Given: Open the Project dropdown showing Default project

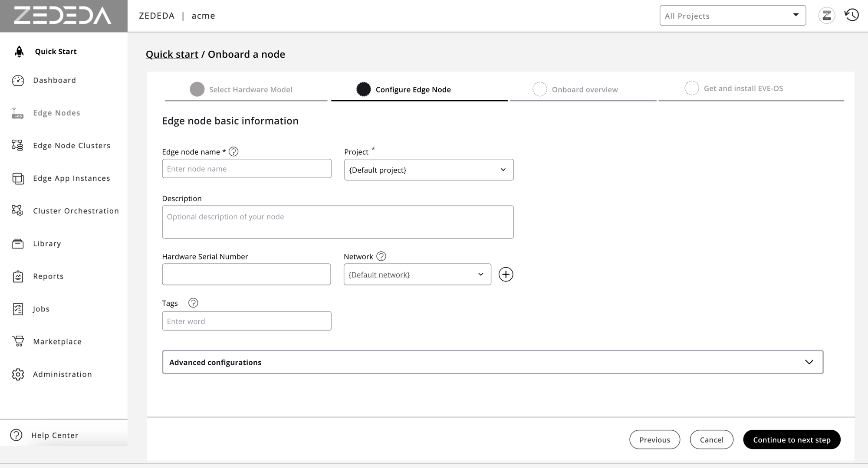Looking at the screenshot, I should 429,170.
